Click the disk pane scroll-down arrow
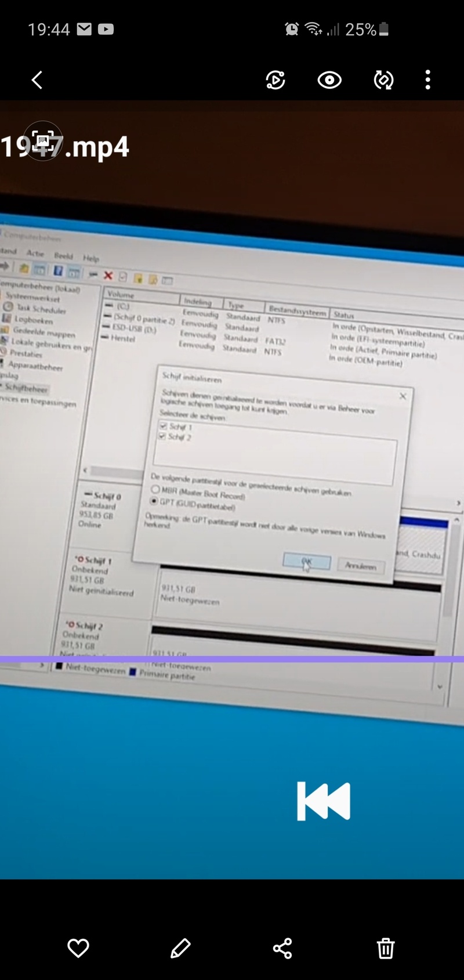 [x=440, y=686]
